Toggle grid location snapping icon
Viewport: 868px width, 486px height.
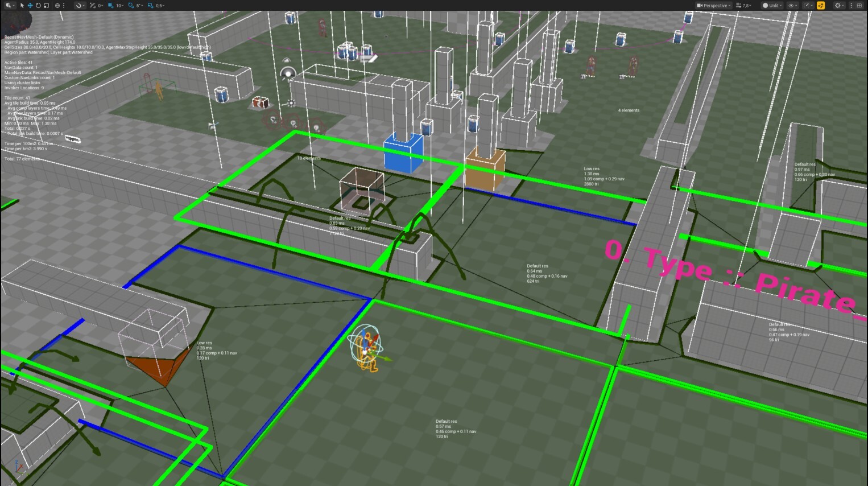pyautogui.click(x=111, y=6)
